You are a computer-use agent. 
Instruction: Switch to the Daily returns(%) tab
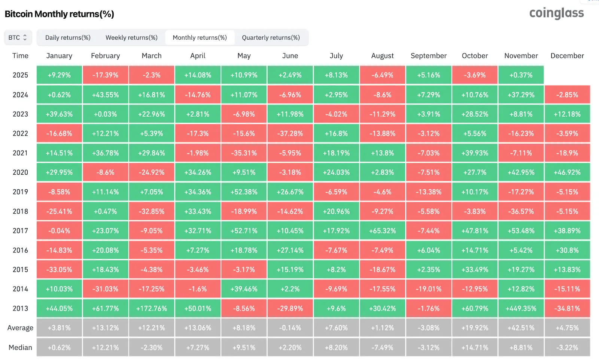pyautogui.click(x=67, y=37)
